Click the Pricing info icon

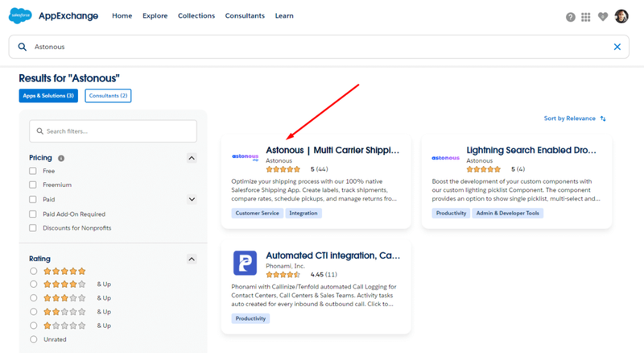(x=61, y=158)
